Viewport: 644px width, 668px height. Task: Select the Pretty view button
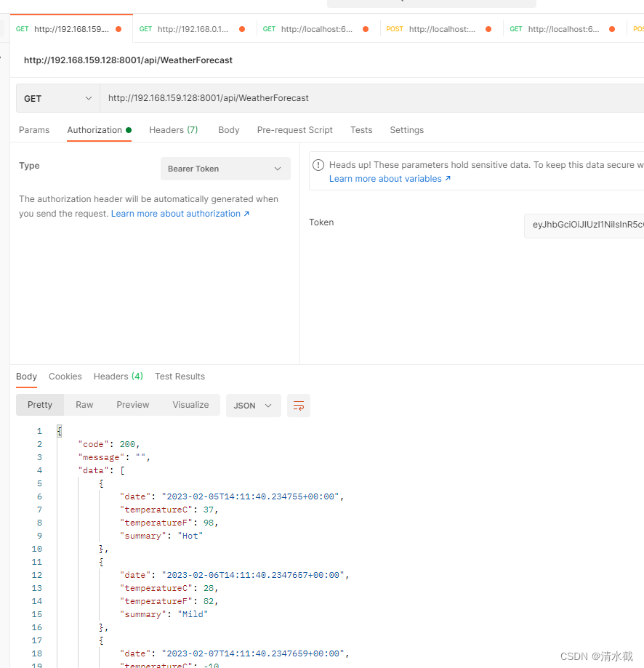pyautogui.click(x=40, y=405)
